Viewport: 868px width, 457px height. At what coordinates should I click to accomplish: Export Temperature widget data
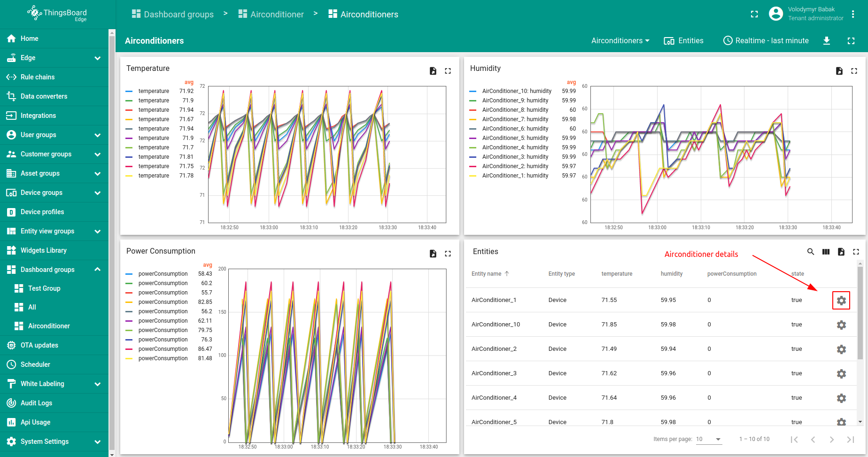coord(433,71)
